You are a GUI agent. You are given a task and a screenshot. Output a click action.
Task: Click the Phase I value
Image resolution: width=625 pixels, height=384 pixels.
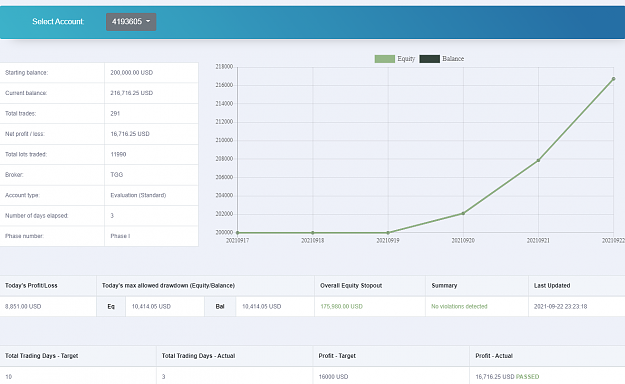click(x=120, y=236)
